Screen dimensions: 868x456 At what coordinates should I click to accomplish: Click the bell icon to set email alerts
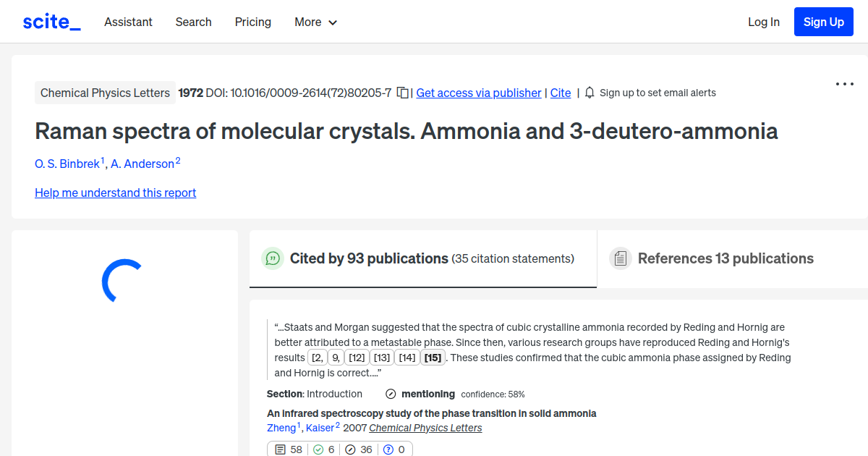tap(590, 93)
